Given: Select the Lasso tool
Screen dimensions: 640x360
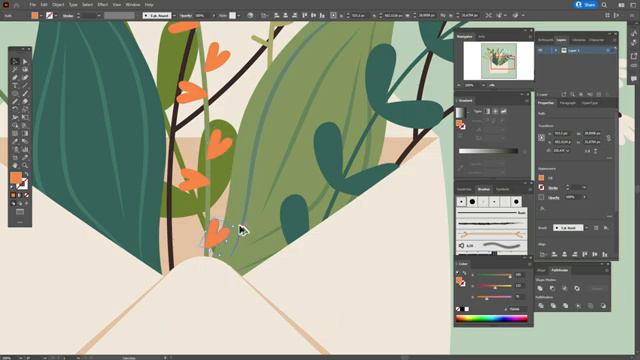Looking at the screenshot, I should point(25,70).
